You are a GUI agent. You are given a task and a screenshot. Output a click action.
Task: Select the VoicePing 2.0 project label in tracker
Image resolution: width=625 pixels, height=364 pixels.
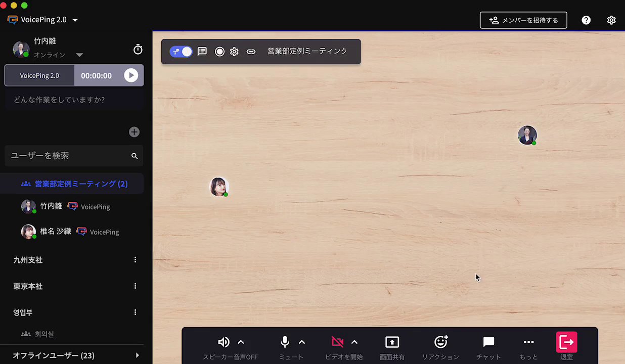click(39, 75)
